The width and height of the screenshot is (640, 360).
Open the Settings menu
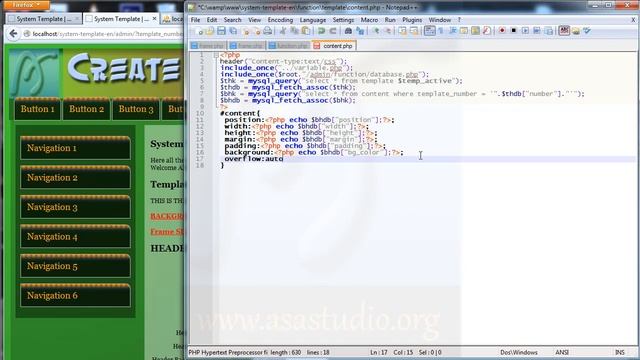[343, 20]
